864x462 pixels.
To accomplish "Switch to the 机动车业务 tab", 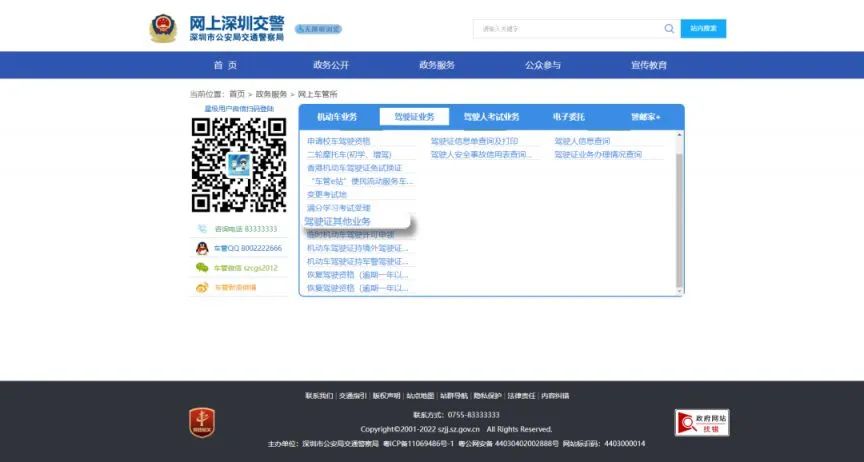I will point(337,117).
